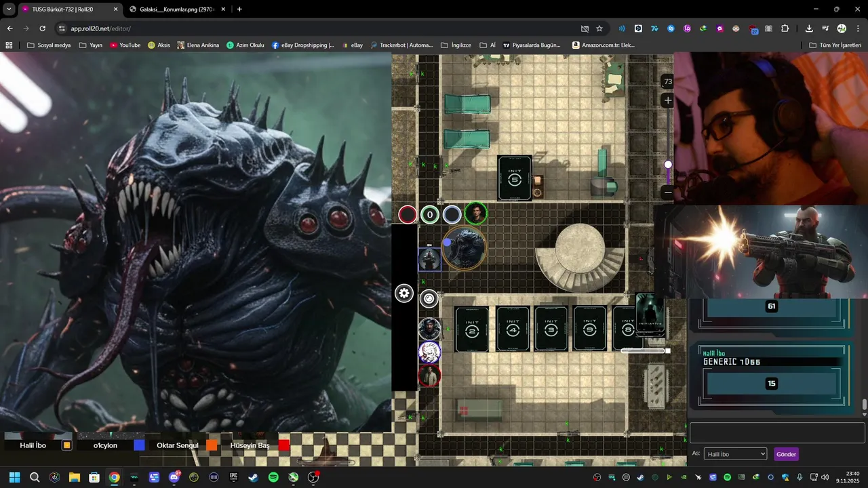The width and height of the screenshot is (868, 488).
Task: Open Epic Games launcher from taskbar
Action: click(233, 477)
